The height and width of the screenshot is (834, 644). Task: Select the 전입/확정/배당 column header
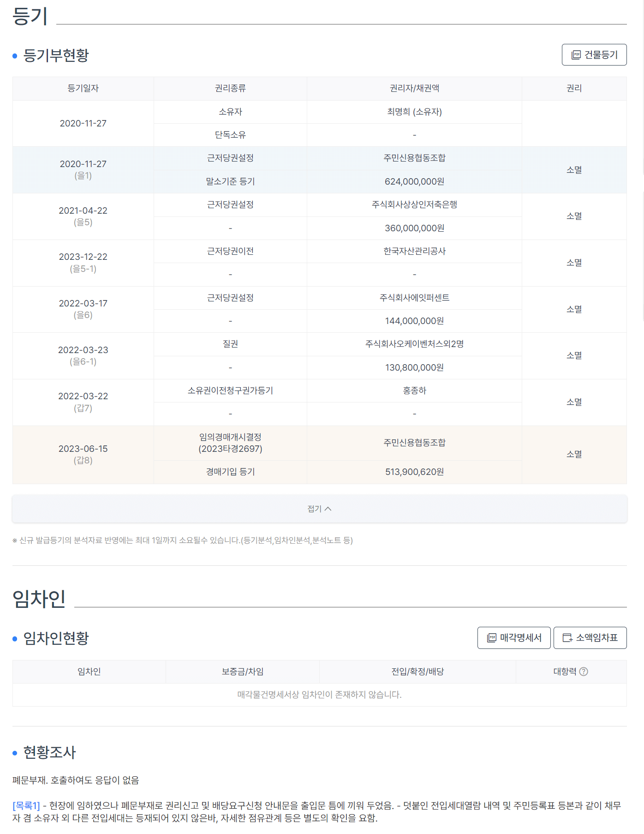coord(417,672)
